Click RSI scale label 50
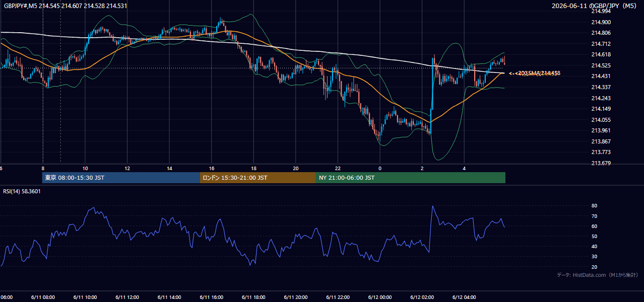Screen dimensions: 644x302 point(594,236)
